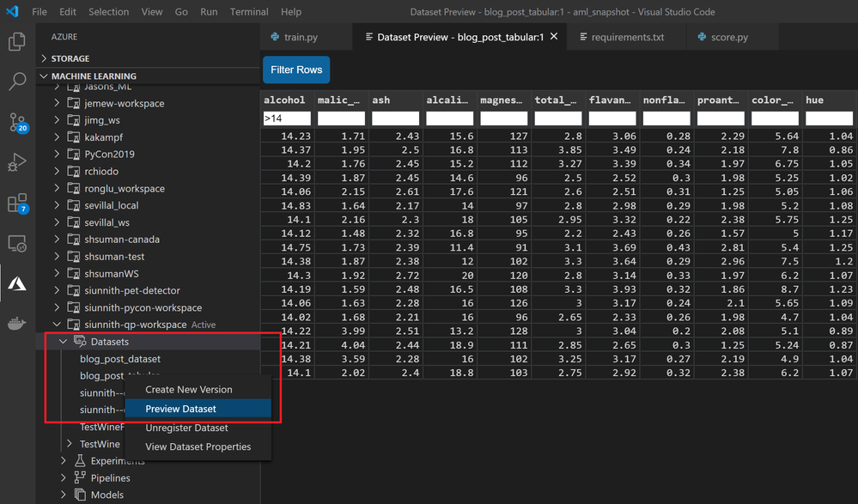Click the AZURE panel title
The width and height of the screenshot is (858, 504).
64,37
